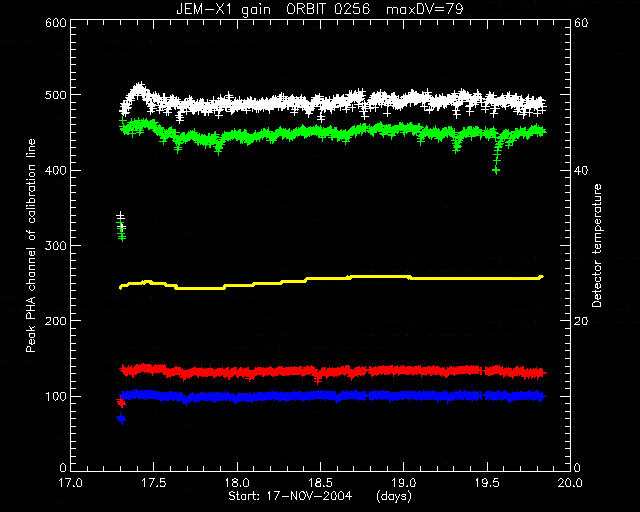Click the white calibration peak near 17.4 days
The height and width of the screenshot is (512, 640).
[x=139, y=89]
